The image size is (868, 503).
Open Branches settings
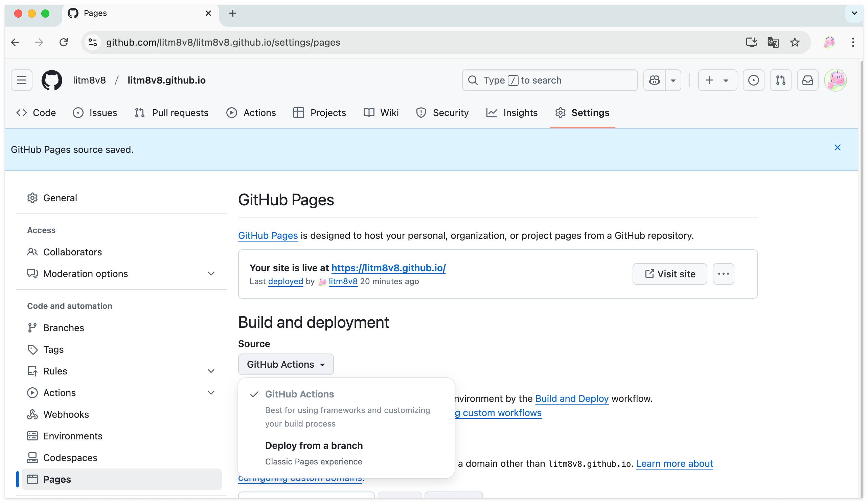[121, 328]
